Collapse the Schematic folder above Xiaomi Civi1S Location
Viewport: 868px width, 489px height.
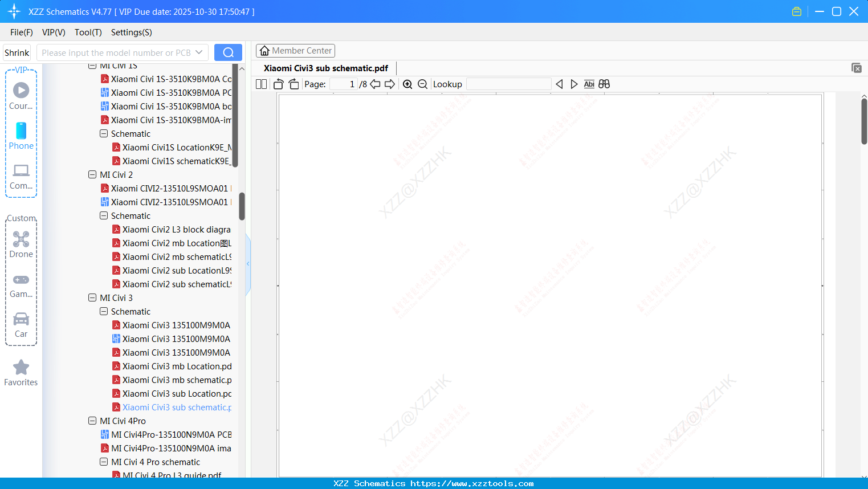(104, 133)
